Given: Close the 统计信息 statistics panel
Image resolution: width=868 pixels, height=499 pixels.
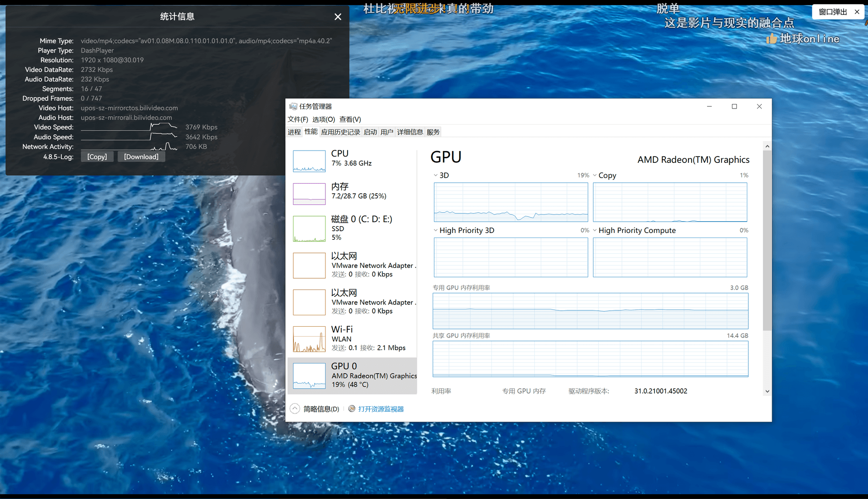Looking at the screenshot, I should click(x=338, y=17).
